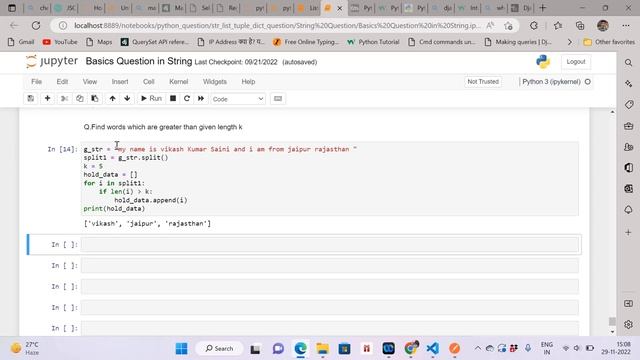The height and width of the screenshot is (360, 640).
Task: Open the YouTube bookmark
Action: click(60, 42)
